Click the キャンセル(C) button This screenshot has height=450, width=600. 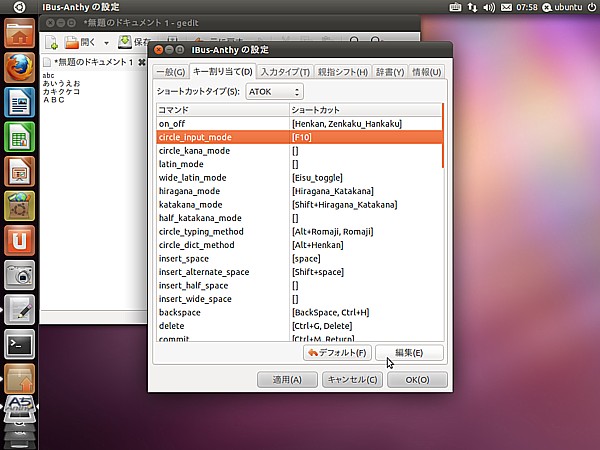(x=352, y=380)
